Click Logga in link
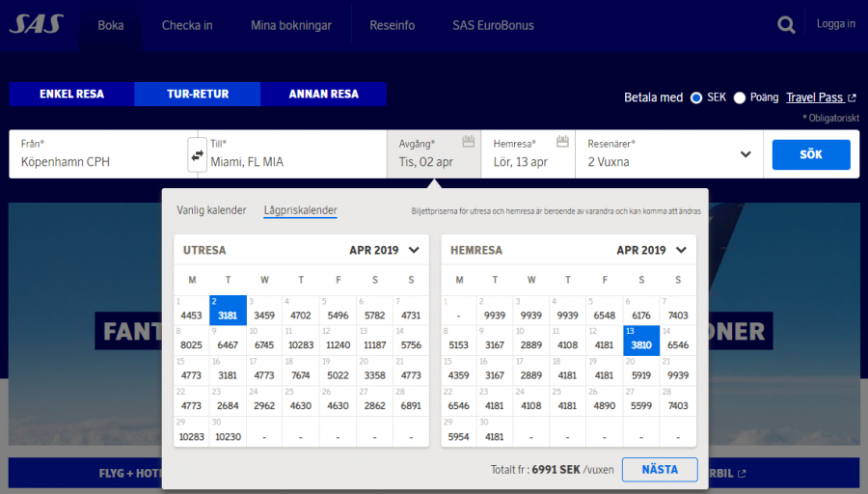Viewport: 868px width, 494px height. click(835, 24)
